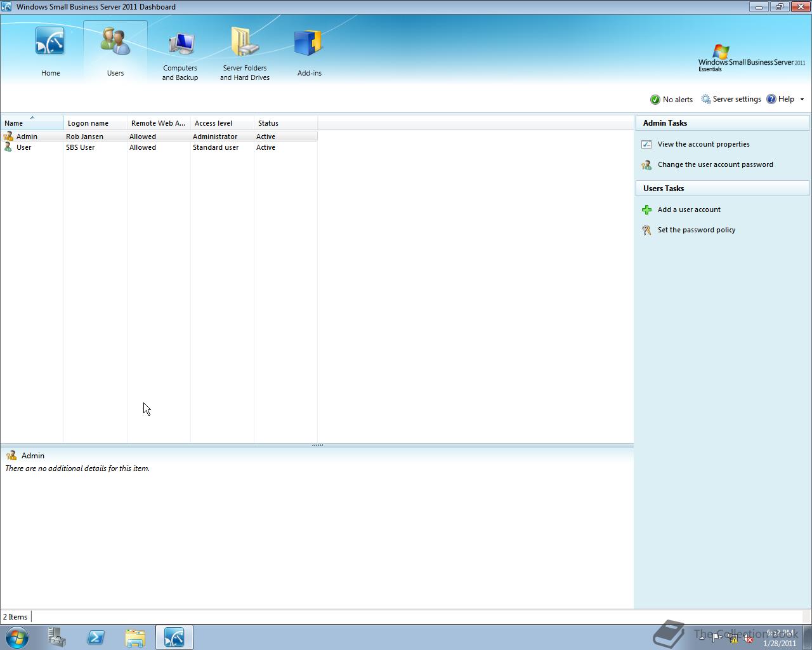Click the green No alerts checkmark icon

coord(655,100)
